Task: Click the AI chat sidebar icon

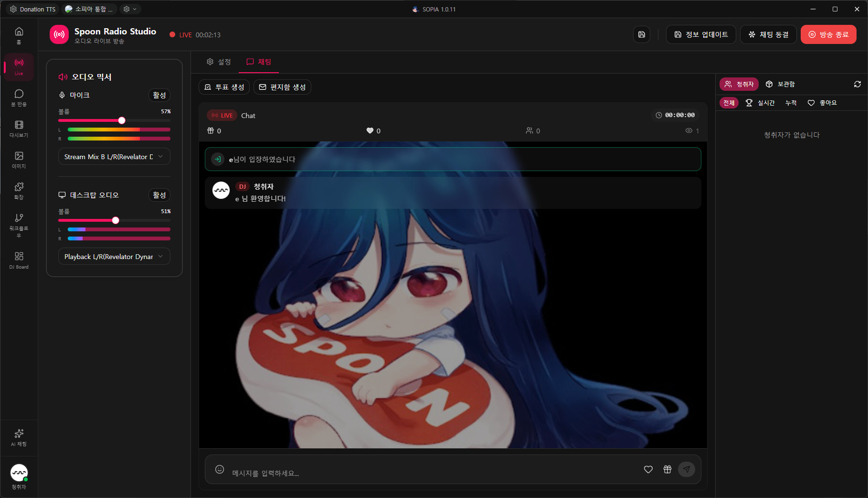Action: 19,437
